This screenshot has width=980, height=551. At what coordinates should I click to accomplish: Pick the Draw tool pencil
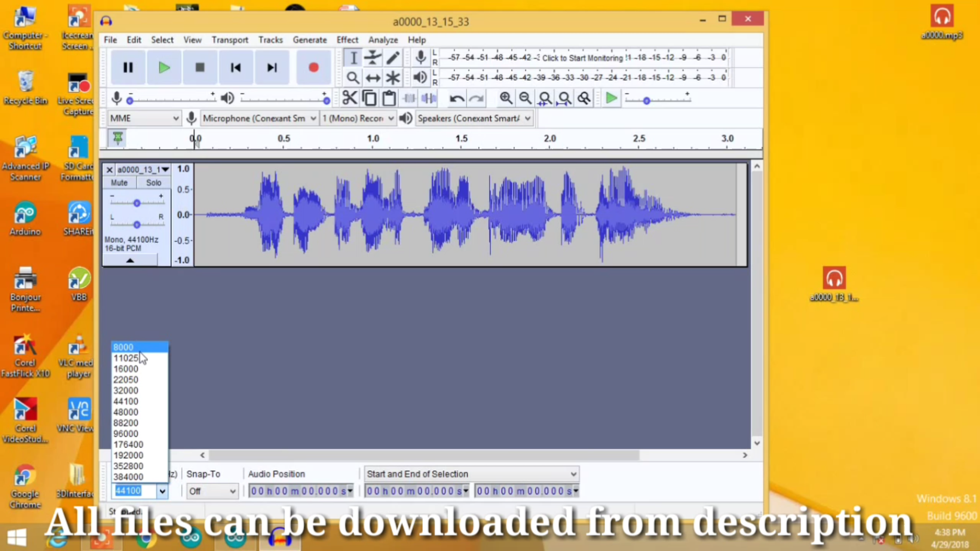click(393, 57)
